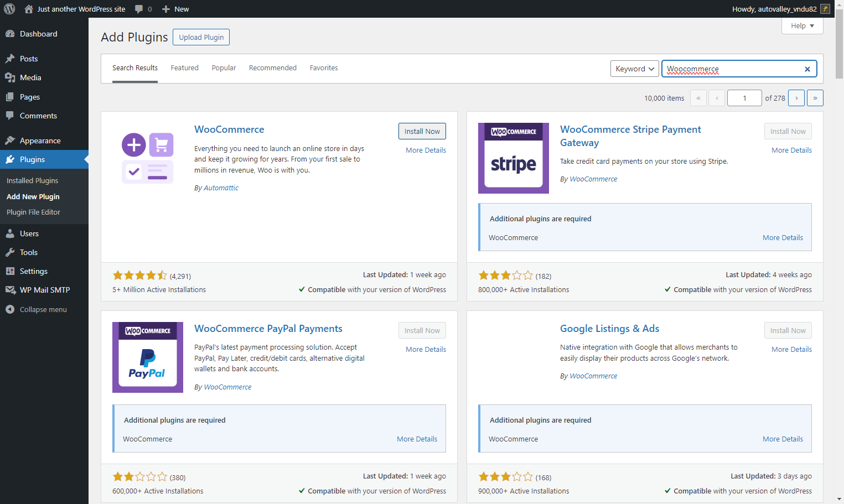Open the Keyword search type dropdown

click(635, 69)
